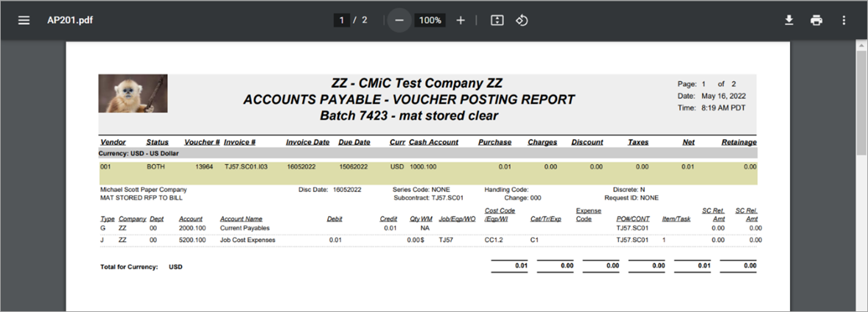Click the 'Account Name' detail column header
Screen dimensions: 868x312
click(242, 219)
